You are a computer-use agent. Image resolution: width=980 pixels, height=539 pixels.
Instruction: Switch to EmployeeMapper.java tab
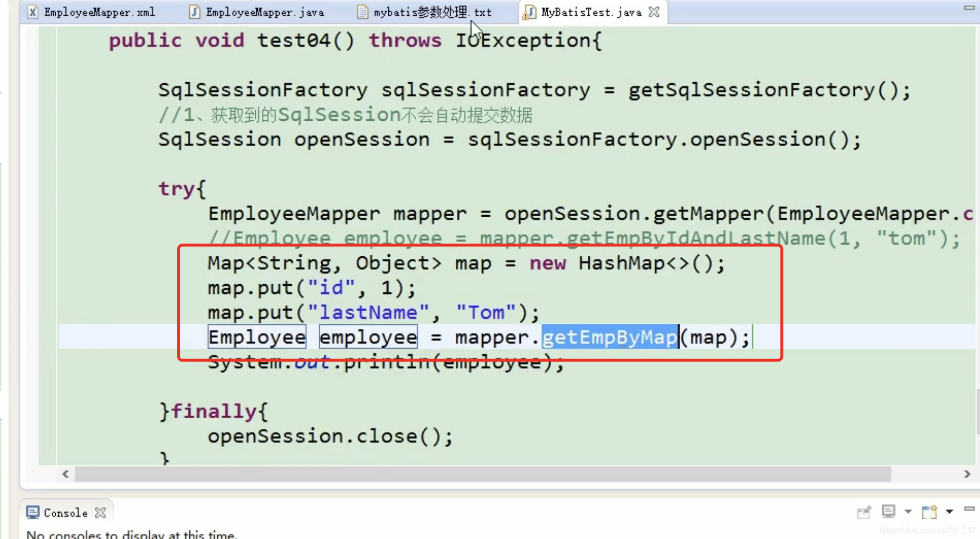265,12
